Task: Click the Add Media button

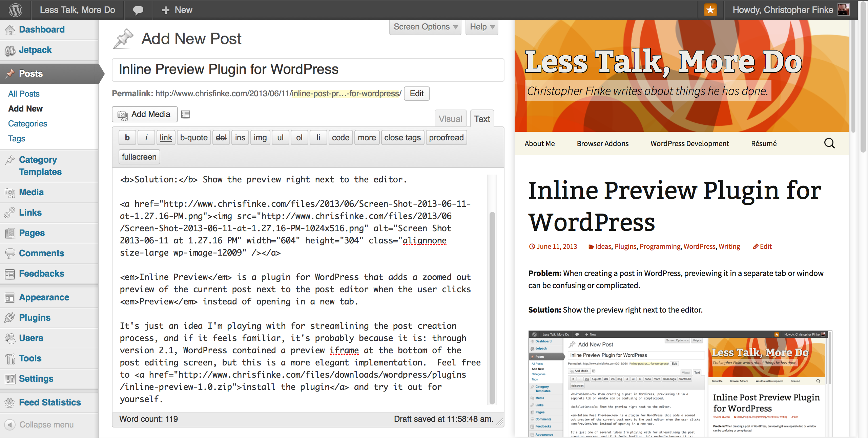Action: click(x=145, y=114)
